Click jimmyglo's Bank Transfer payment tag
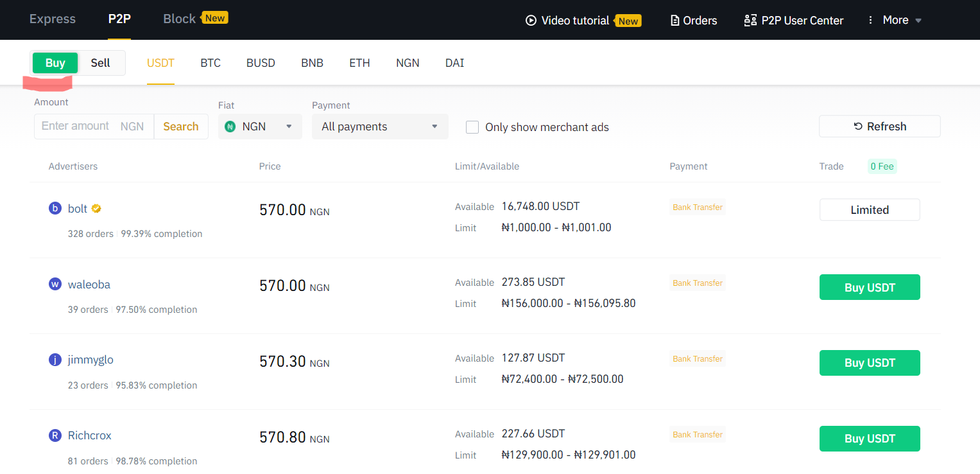Image resolution: width=980 pixels, height=474 pixels. (x=698, y=359)
